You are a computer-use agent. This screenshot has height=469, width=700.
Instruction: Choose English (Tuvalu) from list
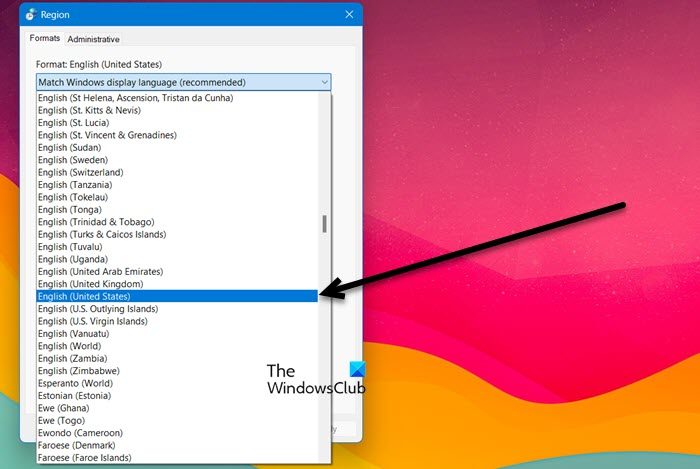click(177, 247)
